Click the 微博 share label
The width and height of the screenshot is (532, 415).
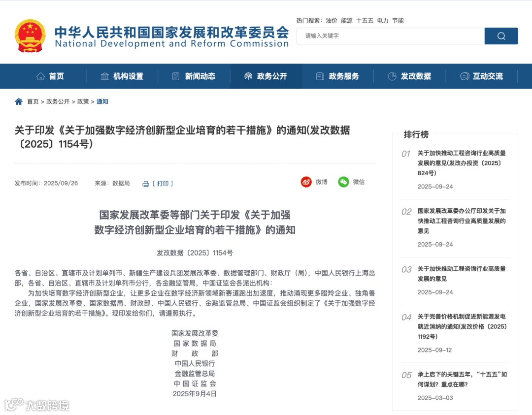321,182
